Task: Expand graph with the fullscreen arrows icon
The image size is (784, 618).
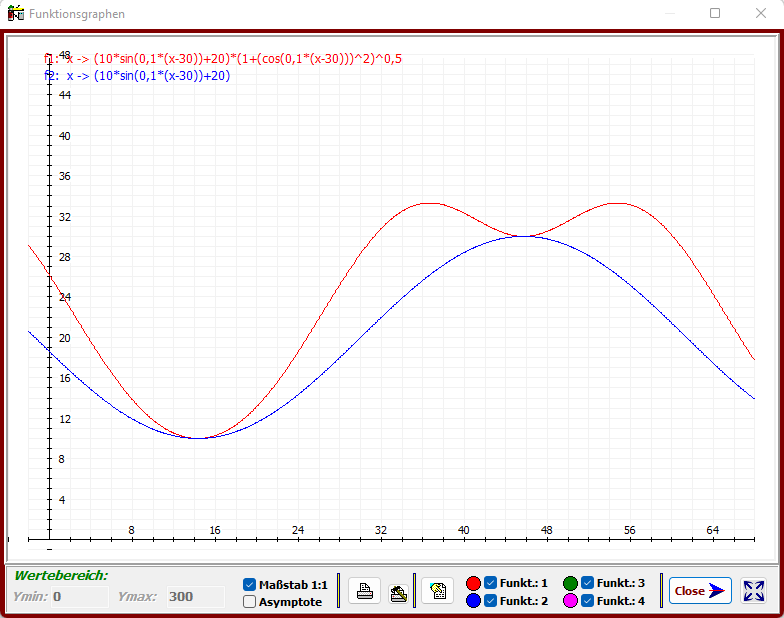Action: (754, 591)
